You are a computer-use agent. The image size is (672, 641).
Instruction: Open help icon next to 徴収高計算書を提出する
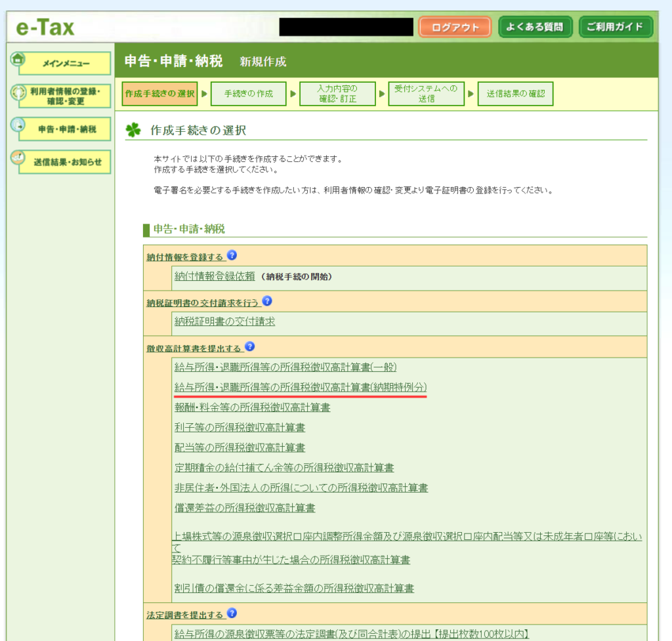coord(250,346)
